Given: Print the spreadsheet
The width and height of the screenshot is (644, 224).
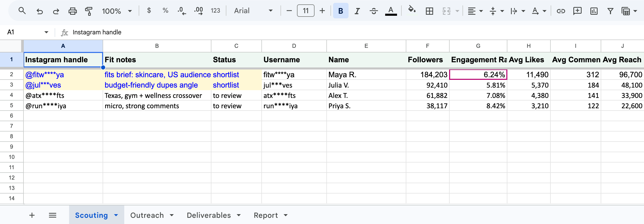Looking at the screenshot, I should point(72,11).
